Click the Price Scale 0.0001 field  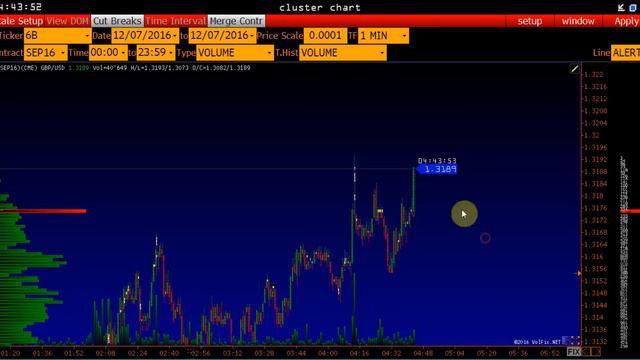pyautogui.click(x=325, y=36)
